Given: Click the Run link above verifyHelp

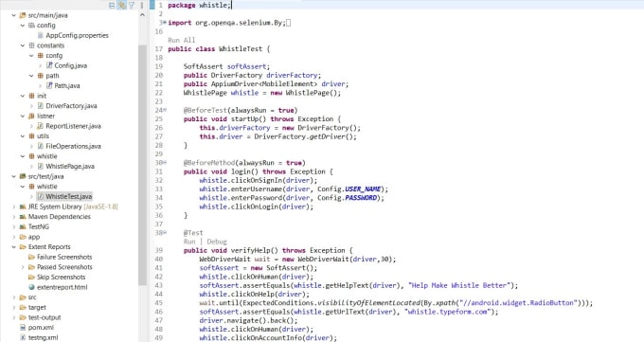Looking at the screenshot, I should click(x=189, y=242).
